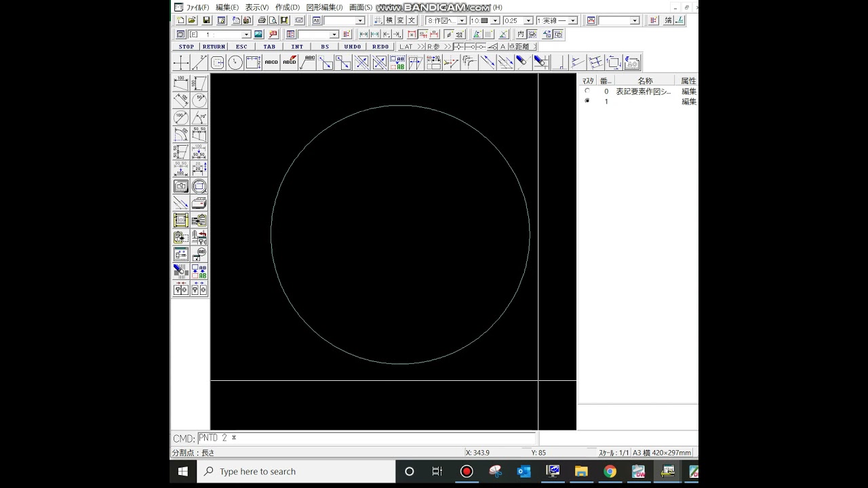Click the Windows Start button
The width and height of the screenshot is (868, 488).
tap(183, 472)
